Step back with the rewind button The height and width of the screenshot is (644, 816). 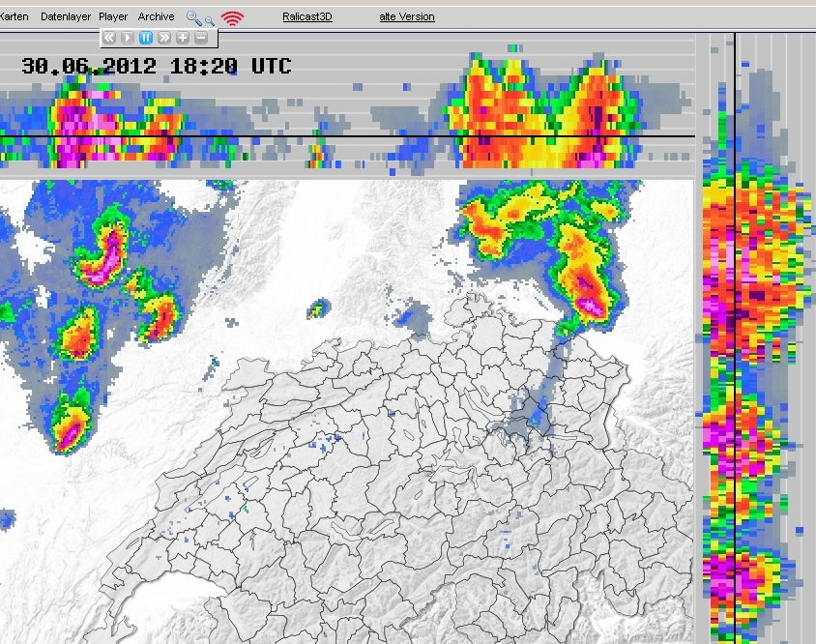pos(108,38)
